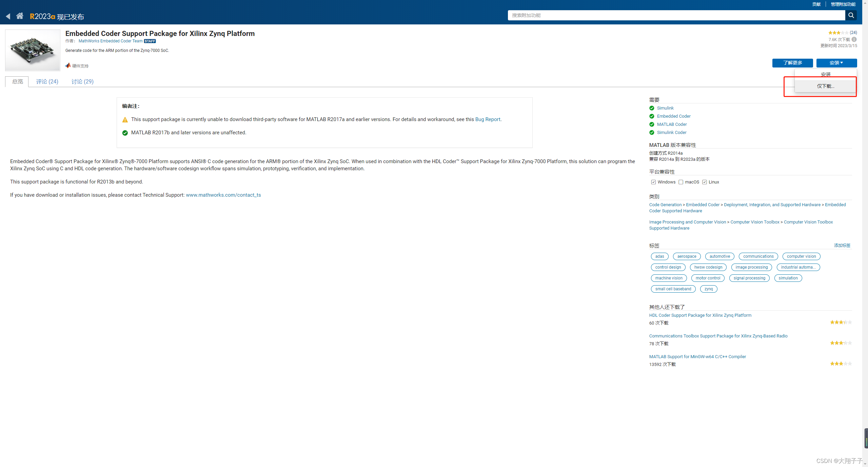Click the Zynq board product thumbnail
This screenshot has width=868, height=467.
click(x=33, y=50)
